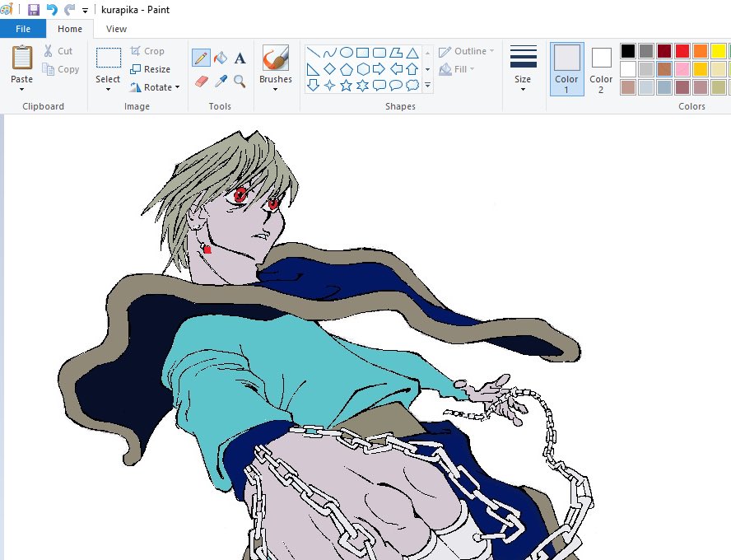731x560 pixels.
Task: Choose the Oval shape
Action: tap(346, 52)
